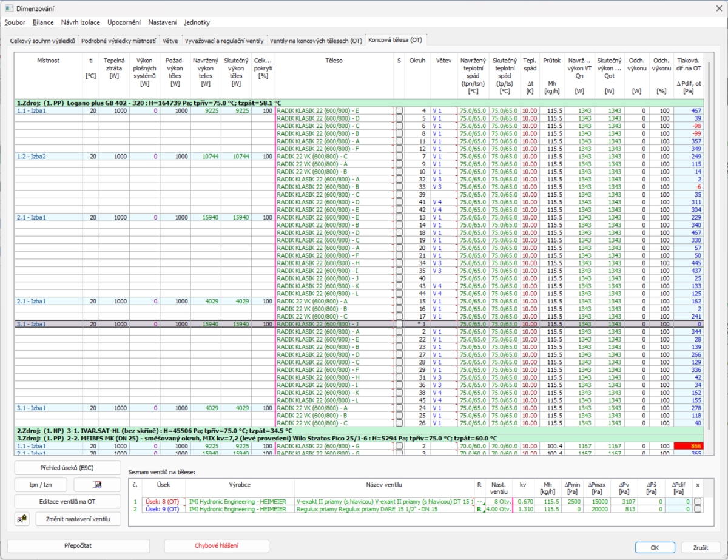Tick the S checkbox for Okruh 32
Screen dimensions: 728x560
click(x=399, y=180)
